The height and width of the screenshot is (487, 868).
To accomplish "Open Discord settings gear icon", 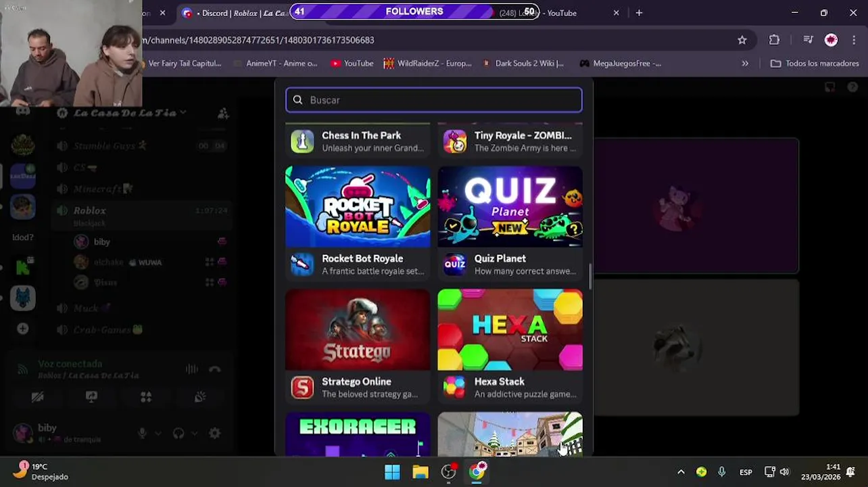I will pyautogui.click(x=214, y=433).
